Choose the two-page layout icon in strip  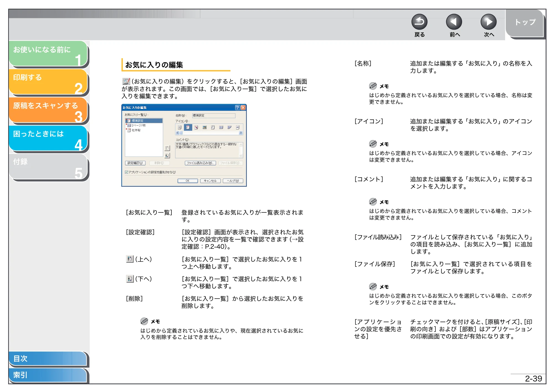pos(221,127)
